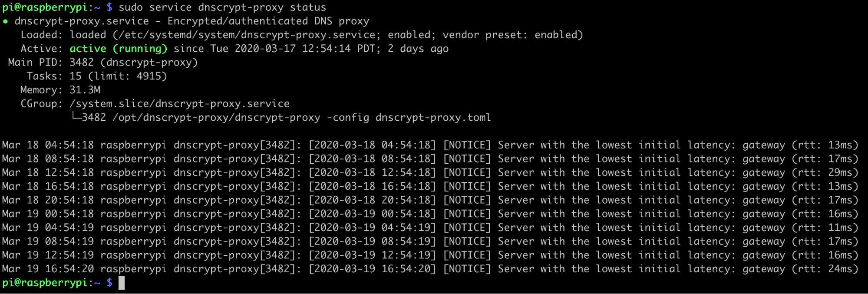Screen dimensions: 868x294
Task: Click the Main PID value 3482
Action: (x=82, y=63)
